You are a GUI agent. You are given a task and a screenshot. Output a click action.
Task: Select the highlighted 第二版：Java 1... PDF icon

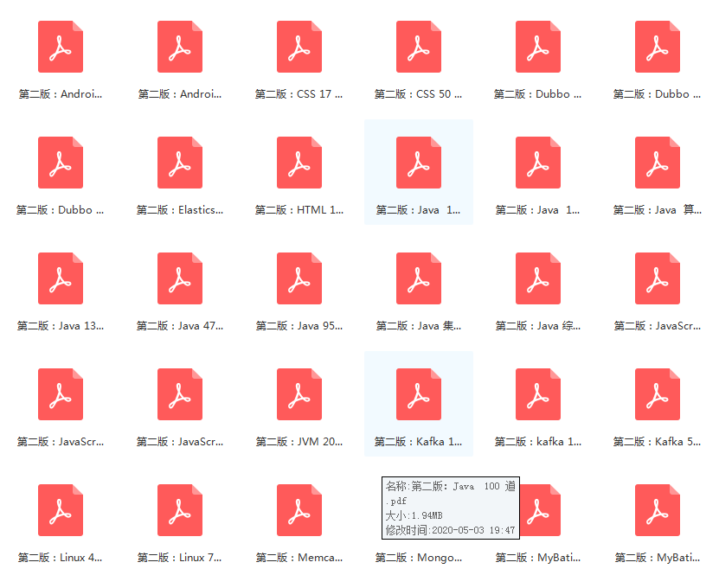coord(419,163)
